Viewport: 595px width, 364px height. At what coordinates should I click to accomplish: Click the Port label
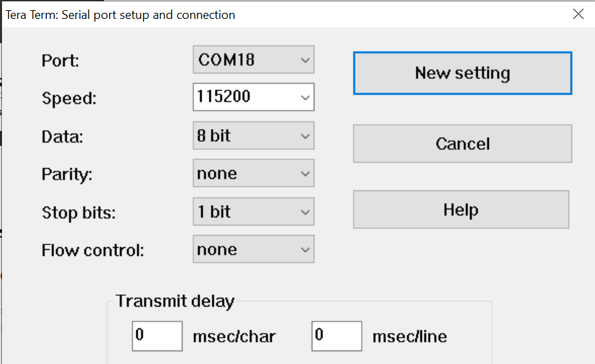click(60, 61)
